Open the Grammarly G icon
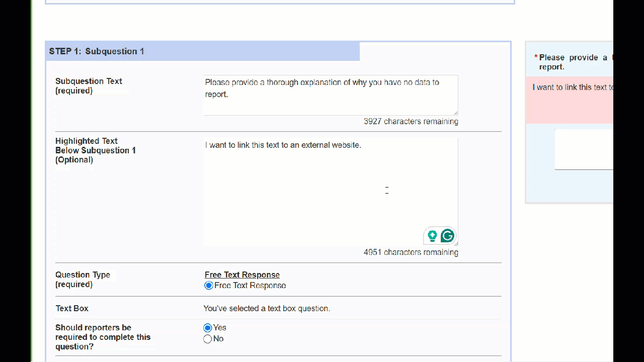Screen dimensions: 644x362 point(447,235)
